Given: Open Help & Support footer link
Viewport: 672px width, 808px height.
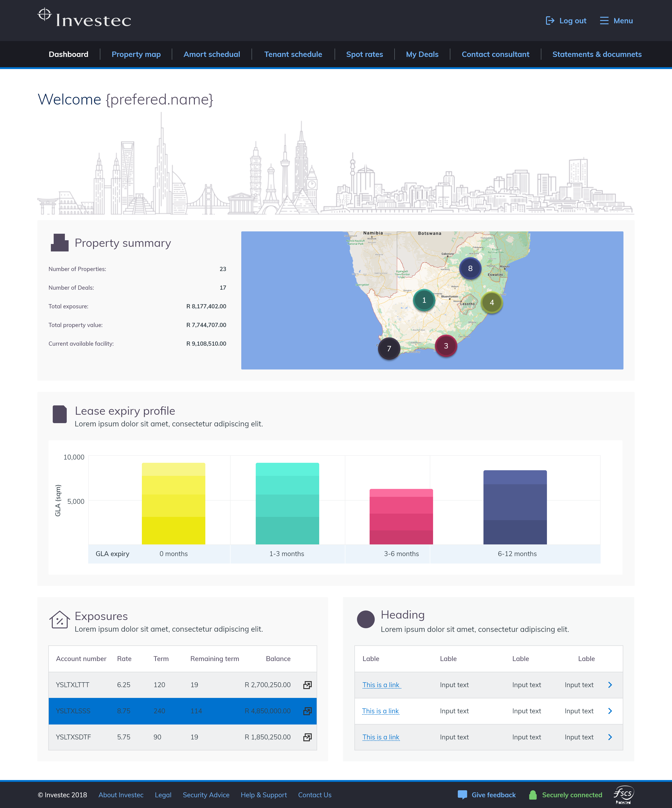Looking at the screenshot, I should pyautogui.click(x=264, y=795).
